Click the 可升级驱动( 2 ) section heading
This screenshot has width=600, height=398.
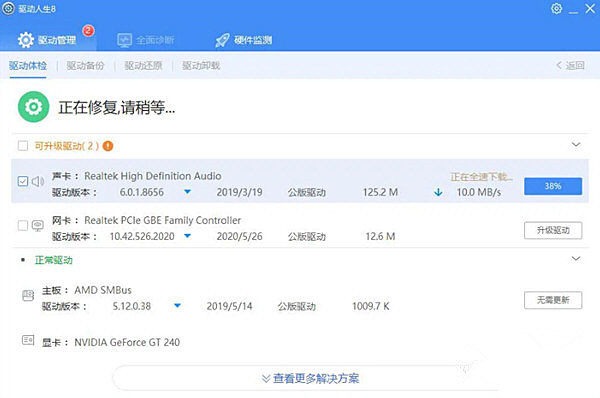point(67,146)
